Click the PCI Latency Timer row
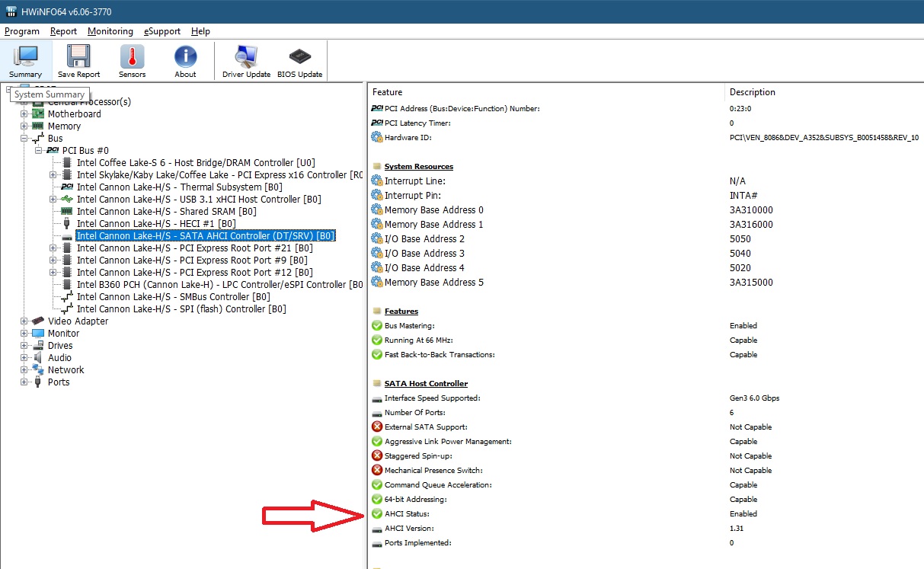The height and width of the screenshot is (569, 924). coord(646,123)
